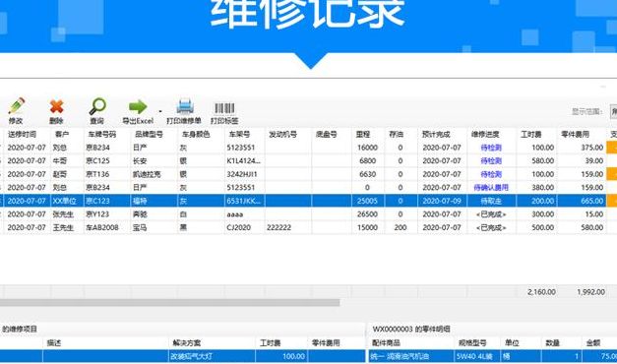Click the 配件商品 column header
The width and height of the screenshot is (617, 364).
(386, 343)
